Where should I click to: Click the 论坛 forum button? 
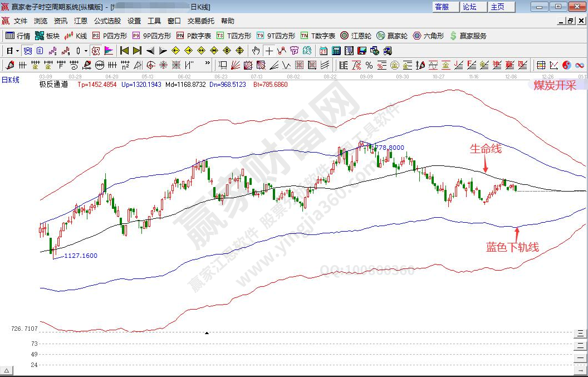[469, 7]
